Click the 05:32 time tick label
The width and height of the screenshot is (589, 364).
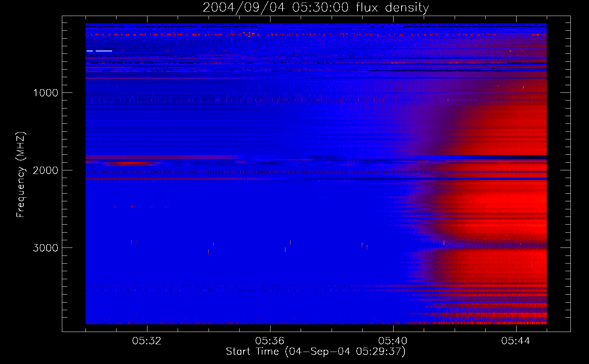[147, 341]
